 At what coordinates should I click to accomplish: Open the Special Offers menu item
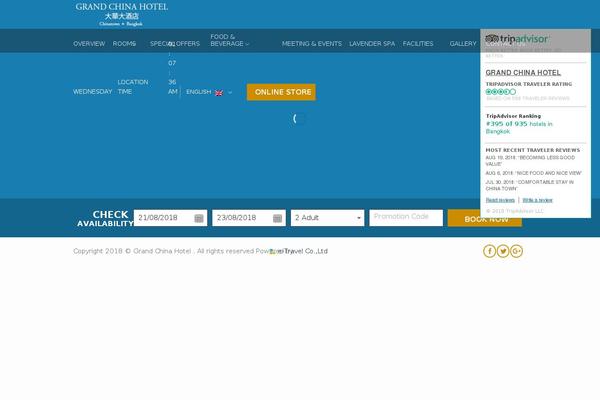175,44
